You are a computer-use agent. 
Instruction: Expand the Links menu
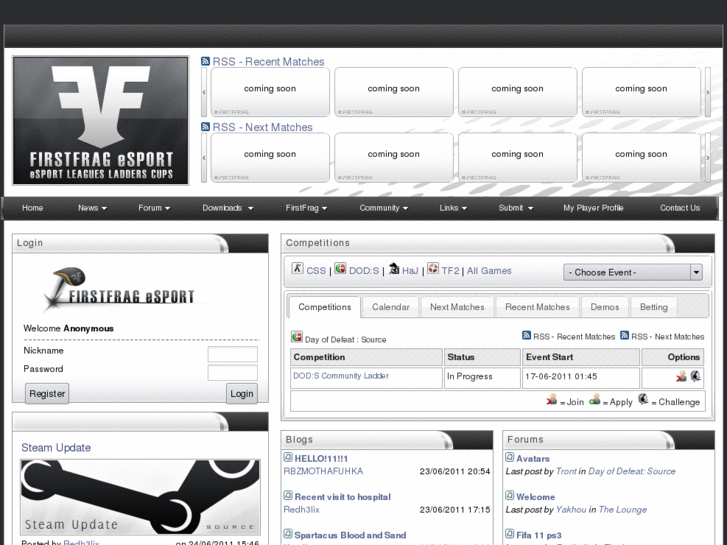point(453,208)
